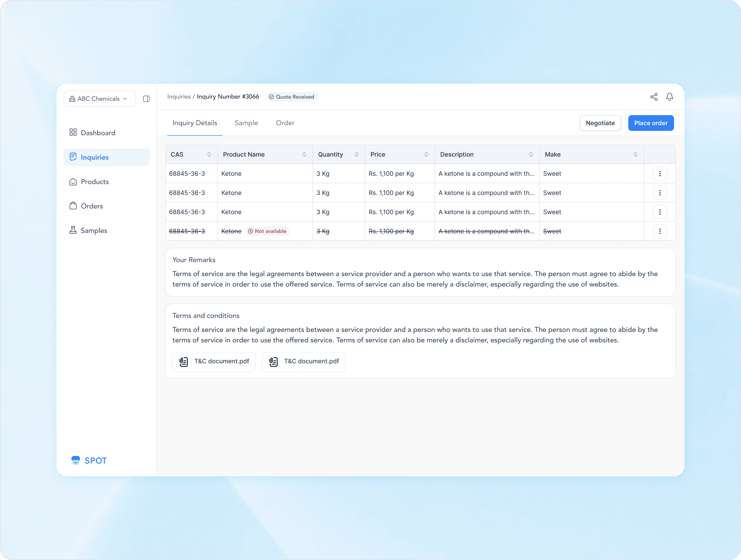Open three-dot menu for unavailable Ketone row
This screenshot has height=560, width=741.
point(660,231)
